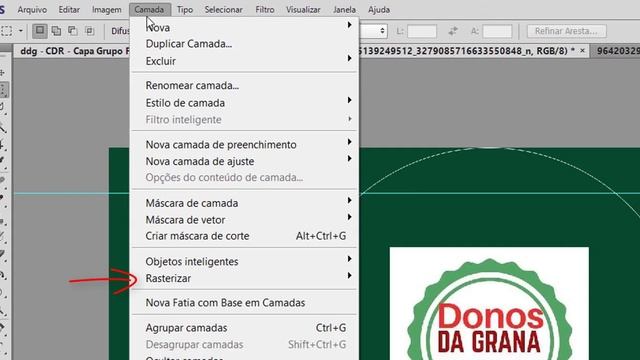Click the Refinar Aresta button

click(567, 31)
